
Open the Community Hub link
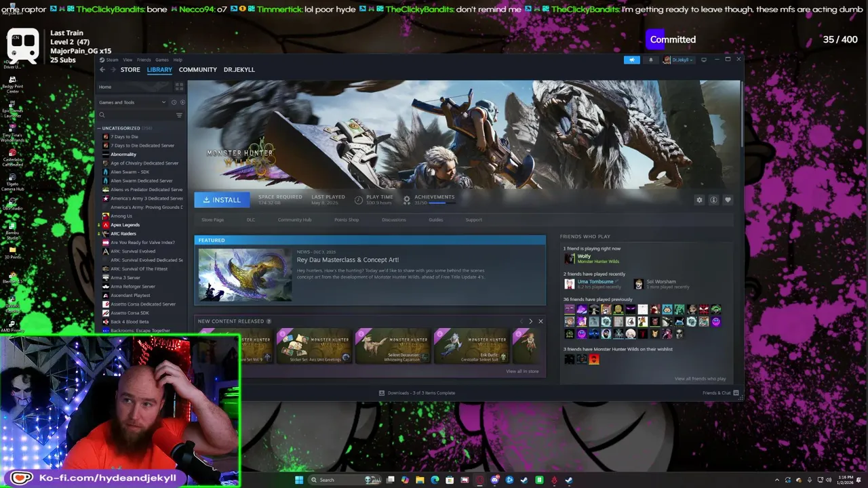[294, 220]
